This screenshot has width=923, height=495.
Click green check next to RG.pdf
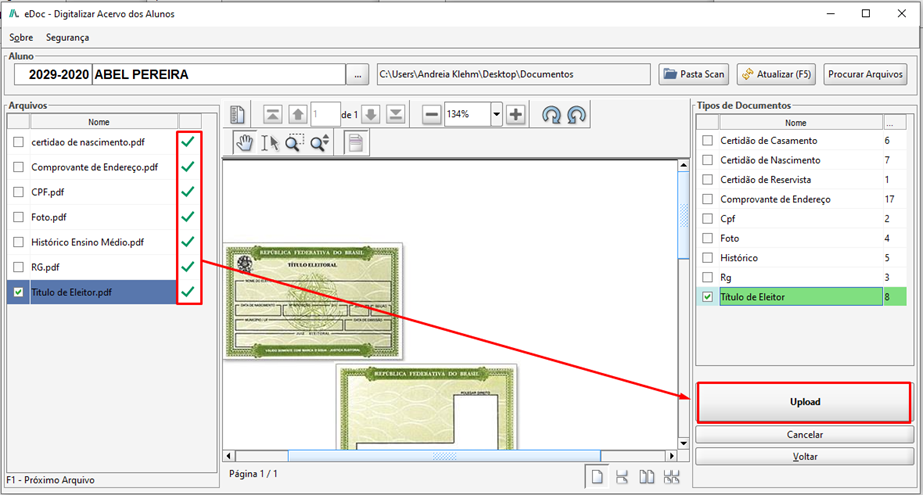tap(188, 267)
